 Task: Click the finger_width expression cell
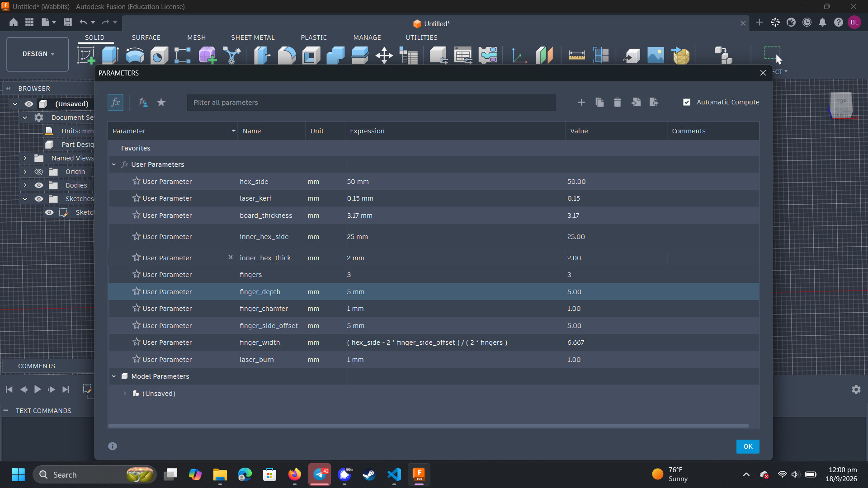coord(455,343)
